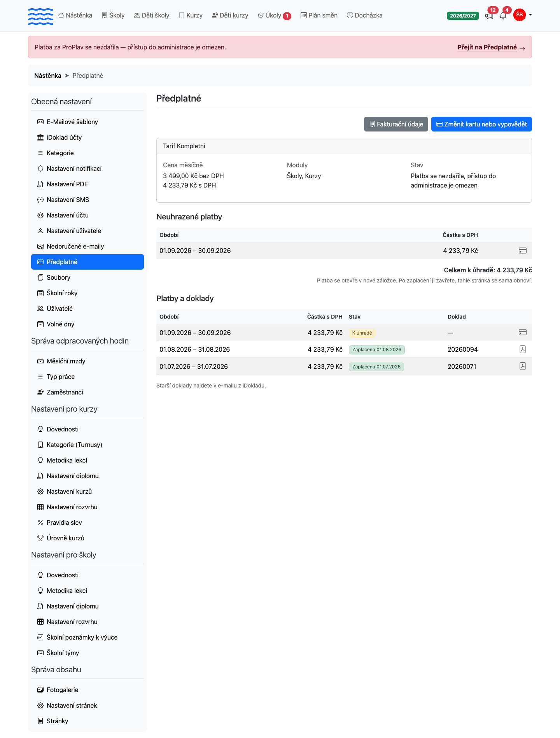Click the megaphone announcements icon
This screenshot has height=738, width=560.
click(x=489, y=16)
